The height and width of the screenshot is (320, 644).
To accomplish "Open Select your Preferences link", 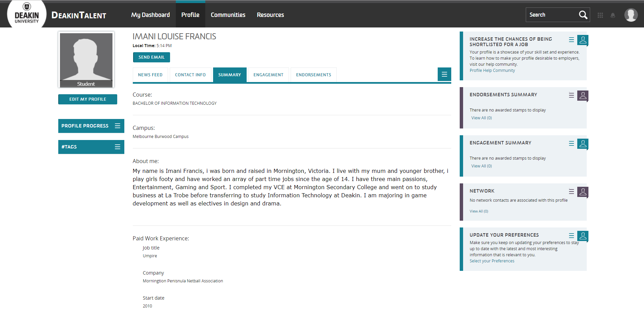I will click(492, 261).
